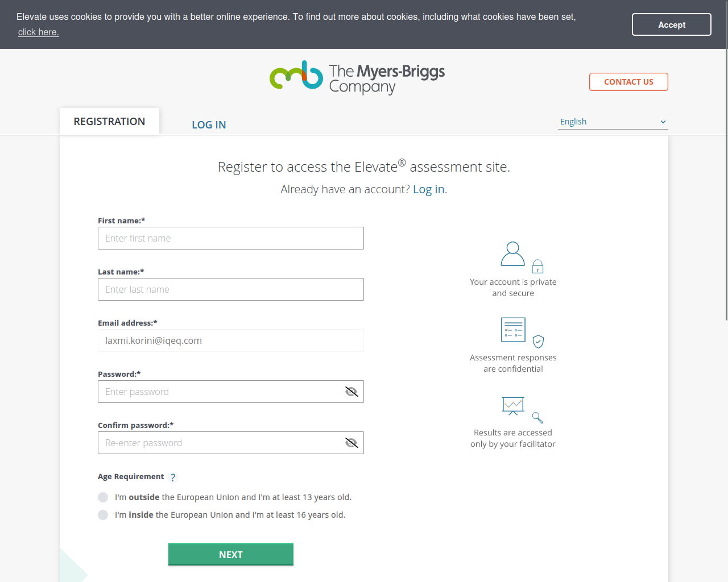Image resolution: width=728 pixels, height=582 pixels.
Task: Click the Myers-Briggs Company logo
Action: coord(357,77)
